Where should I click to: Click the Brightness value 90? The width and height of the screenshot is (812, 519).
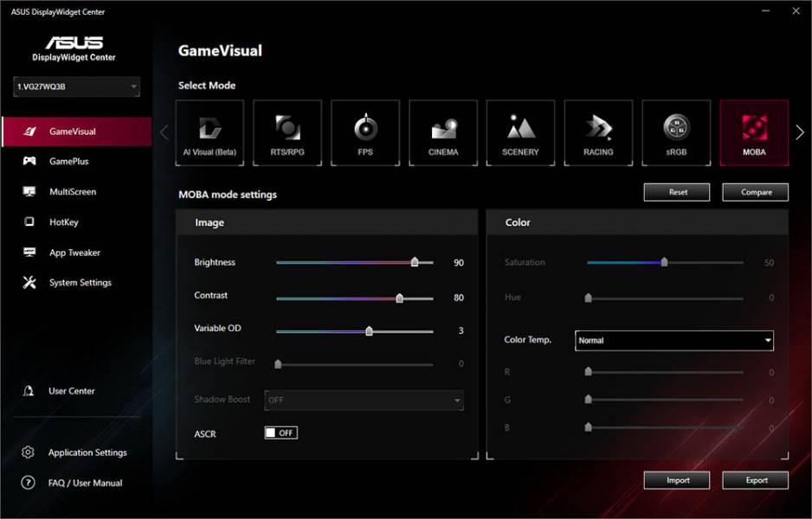[x=459, y=263]
